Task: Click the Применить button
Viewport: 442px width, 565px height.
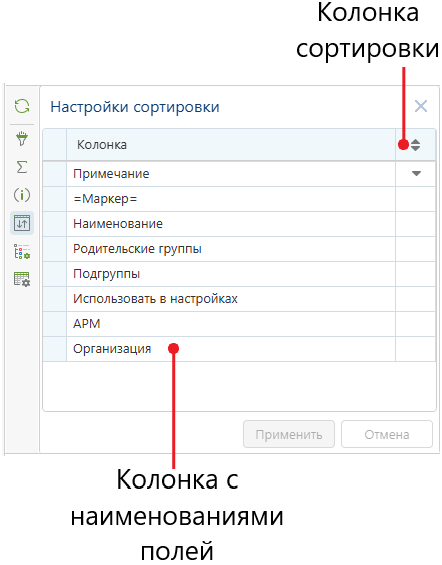Action: [289, 434]
